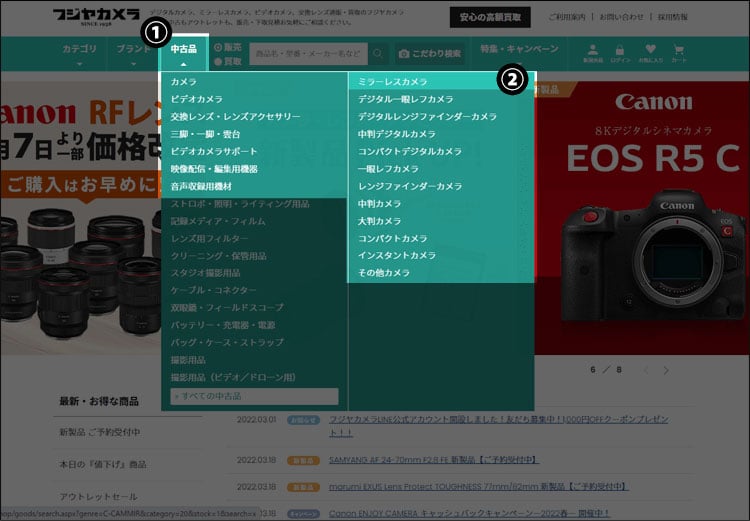The image size is (750, 521).
Task: Open 採用情報 link
Action: coord(673,17)
